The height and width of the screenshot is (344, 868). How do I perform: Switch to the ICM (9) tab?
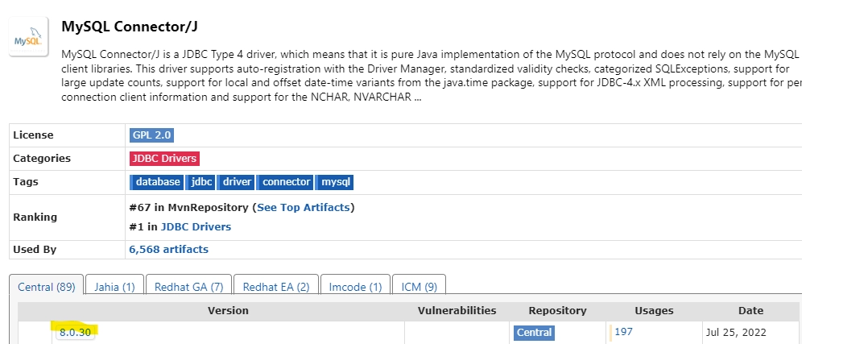(x=419, y=287)
